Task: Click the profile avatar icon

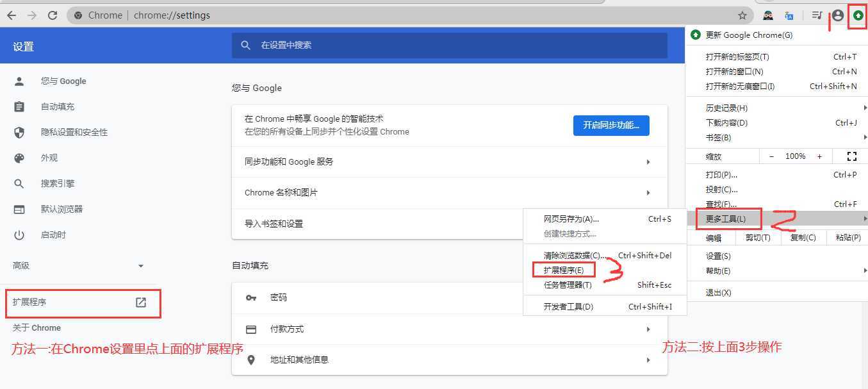Action: click(x=837, y=15)
